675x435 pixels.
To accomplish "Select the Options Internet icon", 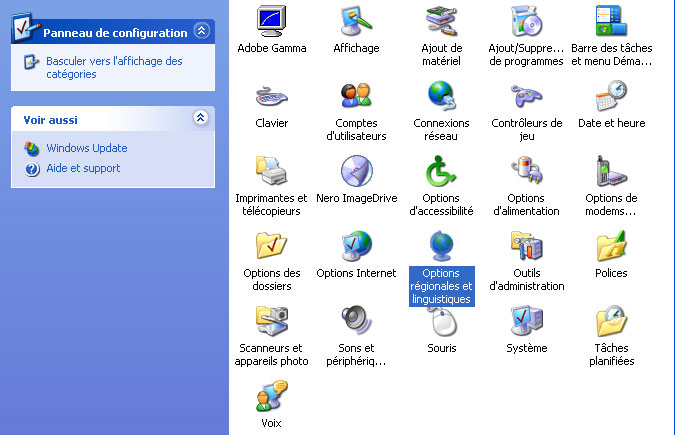I will pyautogui.click(x=356, y=245).
